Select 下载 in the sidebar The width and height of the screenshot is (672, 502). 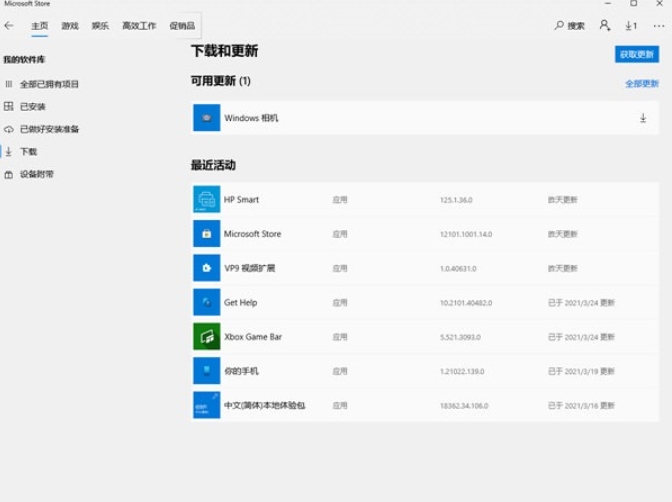28,152
